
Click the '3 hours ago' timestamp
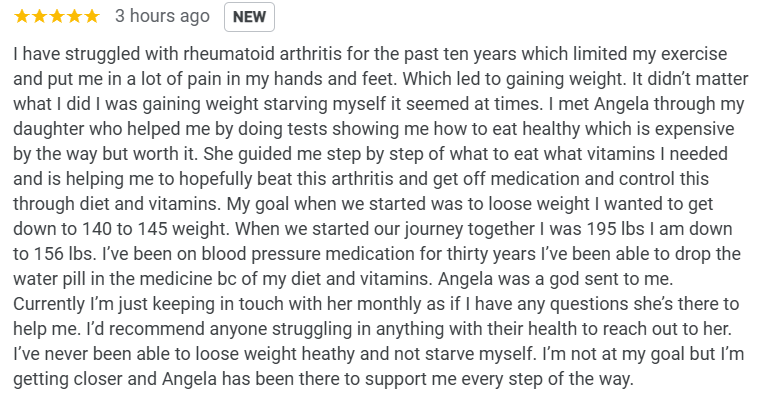pyautogui.click(x=162, y=16)
